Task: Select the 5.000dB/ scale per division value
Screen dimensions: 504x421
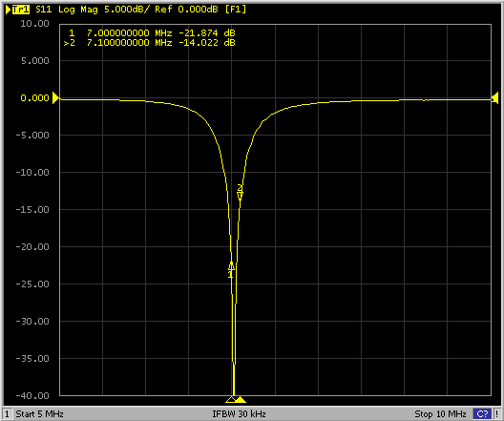Action: click(127, 10)
